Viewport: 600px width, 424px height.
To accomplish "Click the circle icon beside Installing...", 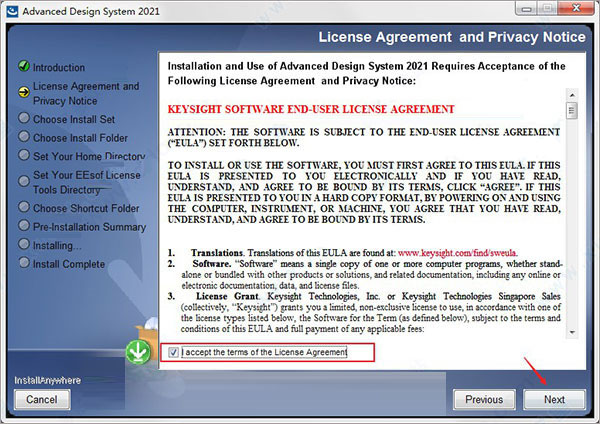I will (x=24, y=244).
